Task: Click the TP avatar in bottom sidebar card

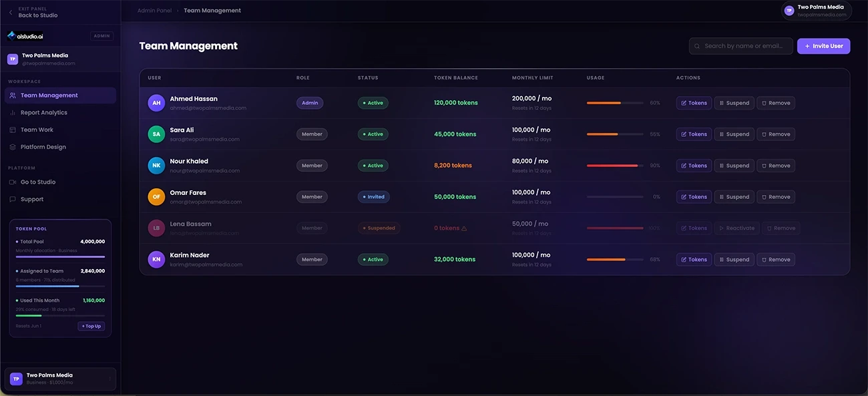Action: tap(16, 379)
